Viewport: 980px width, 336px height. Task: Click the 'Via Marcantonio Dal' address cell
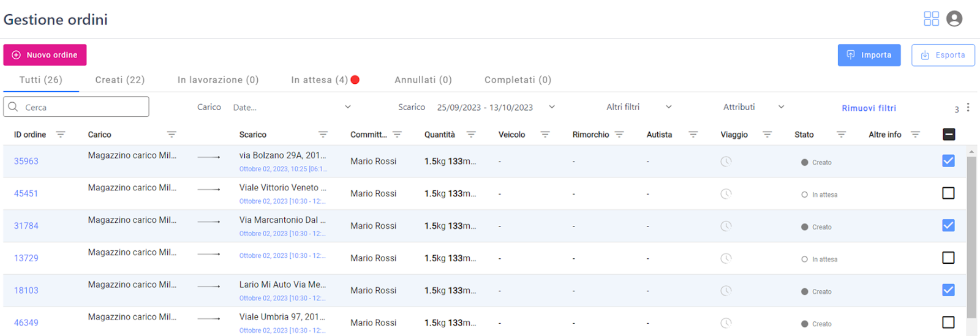(x=282, y=220)
